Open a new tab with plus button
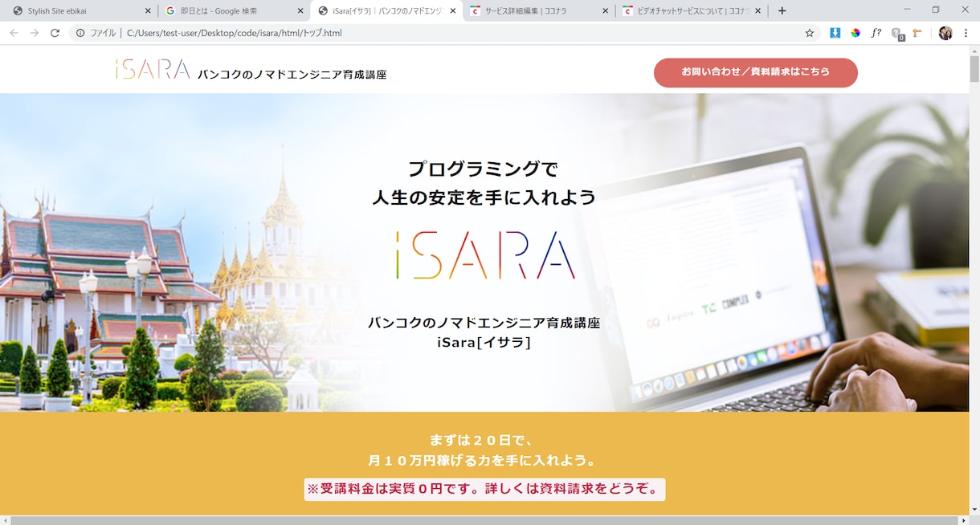 782,11
